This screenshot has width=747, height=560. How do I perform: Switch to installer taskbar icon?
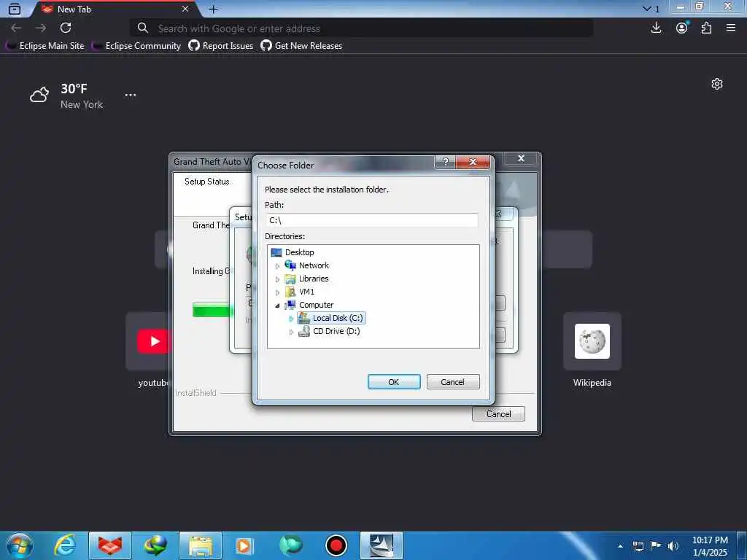point(381,545)
